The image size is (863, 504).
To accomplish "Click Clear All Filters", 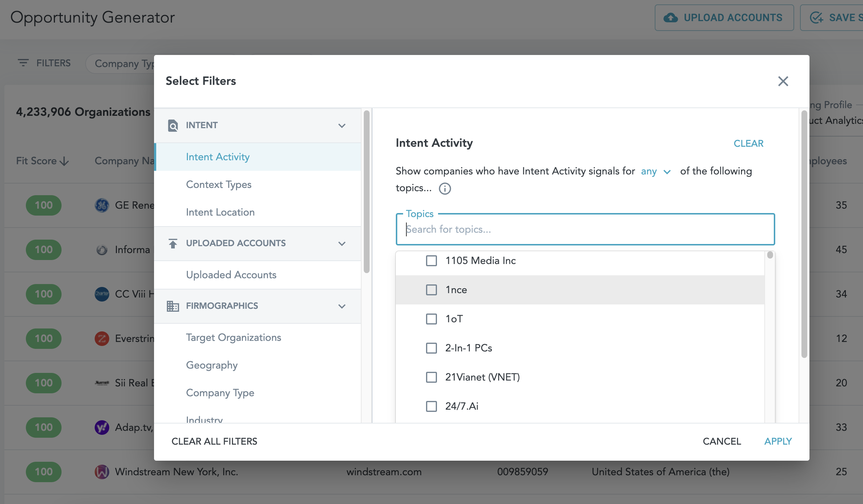I will point(214,441).
